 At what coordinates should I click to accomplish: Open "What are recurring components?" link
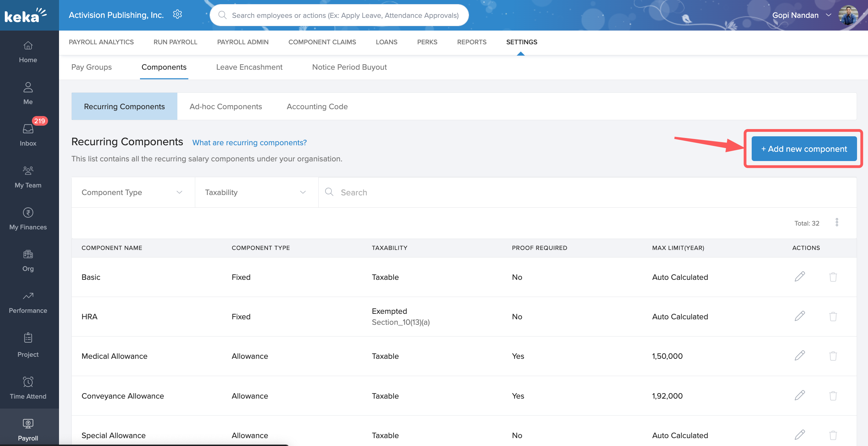pyautogui.click(x=249, y=142)
